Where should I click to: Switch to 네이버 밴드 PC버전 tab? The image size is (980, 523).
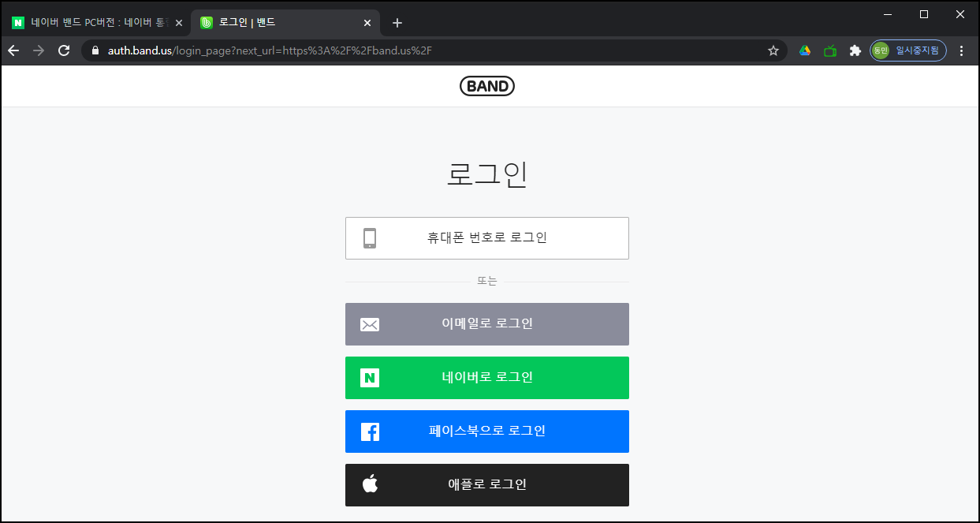(x=97, y=23)
